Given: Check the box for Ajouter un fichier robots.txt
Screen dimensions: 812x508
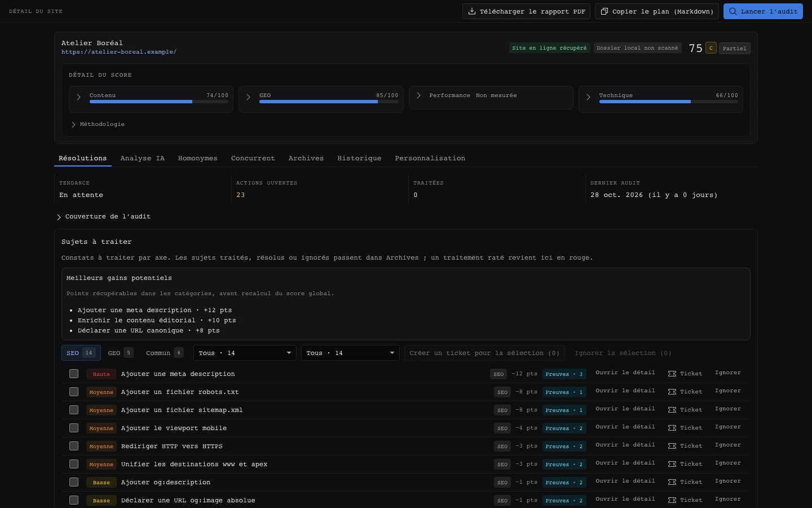Looking at the screenshot, I should pyautogui.click(x=74, y=392).
